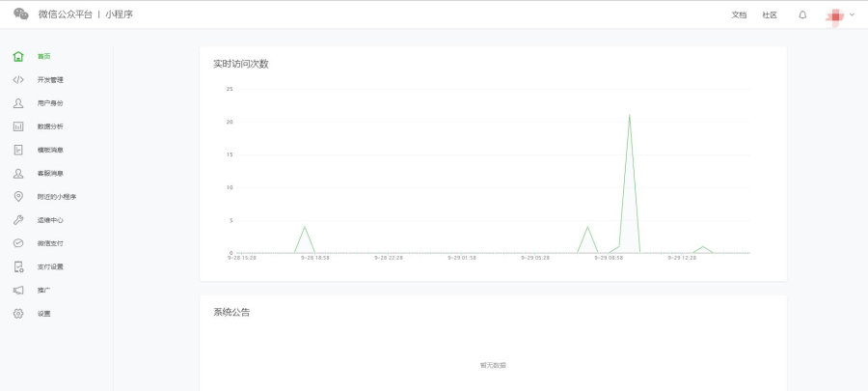Click the 数据分析 chart icon

click(x=18, y=126)
